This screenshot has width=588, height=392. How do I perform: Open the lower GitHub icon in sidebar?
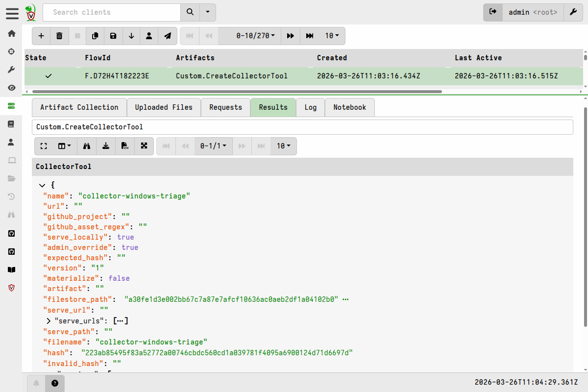click(12, 251)
